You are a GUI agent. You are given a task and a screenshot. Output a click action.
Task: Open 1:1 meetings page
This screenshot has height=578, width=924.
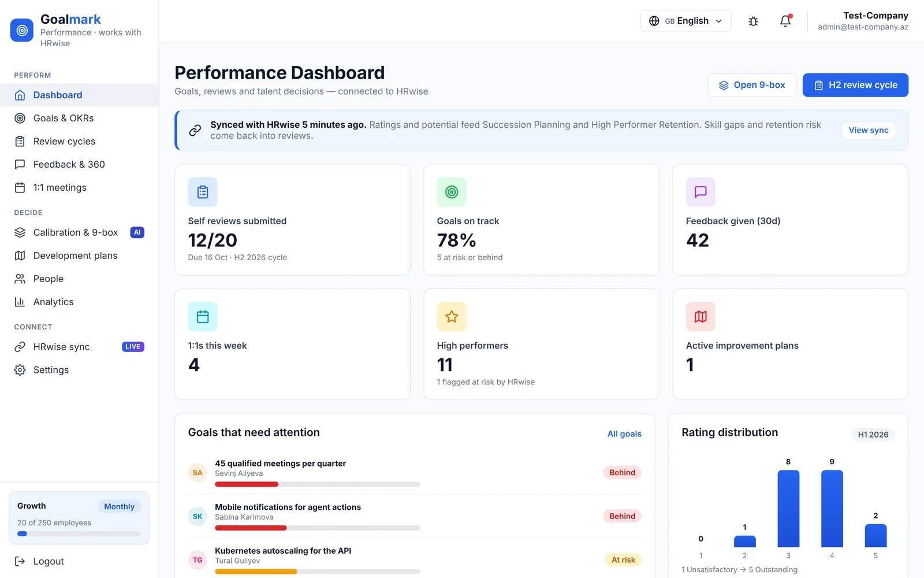point(79,188)
